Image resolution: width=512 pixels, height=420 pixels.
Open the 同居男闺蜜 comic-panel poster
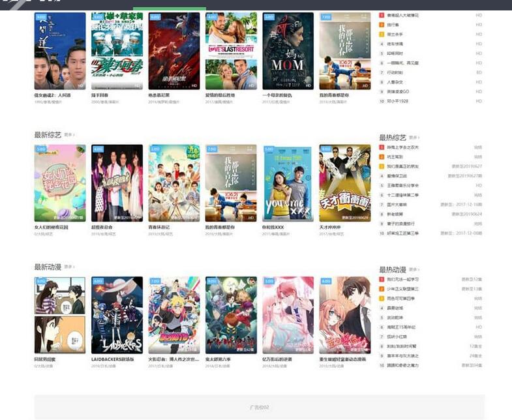coord(60,315)
